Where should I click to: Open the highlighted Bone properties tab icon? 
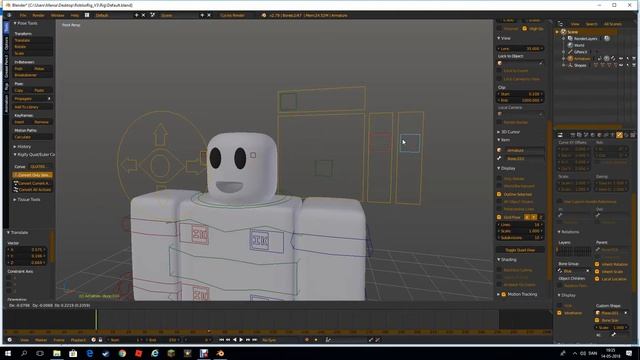(619, 135)
